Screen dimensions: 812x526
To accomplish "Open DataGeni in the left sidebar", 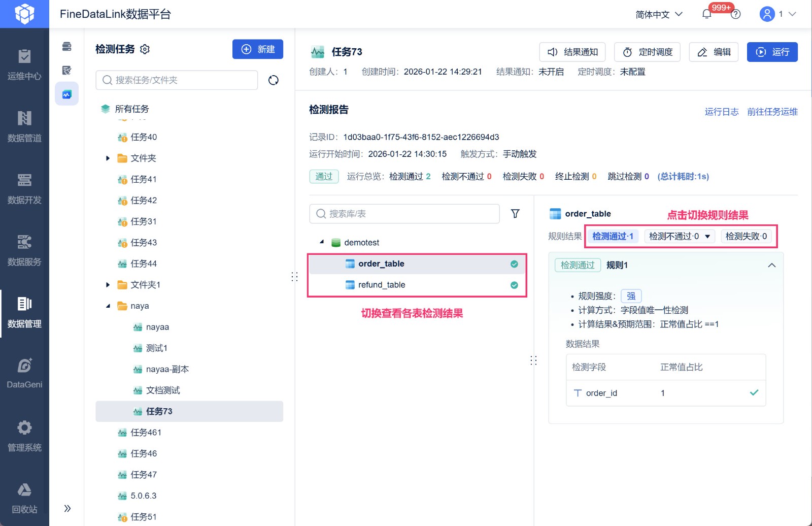I will (24, 373).
